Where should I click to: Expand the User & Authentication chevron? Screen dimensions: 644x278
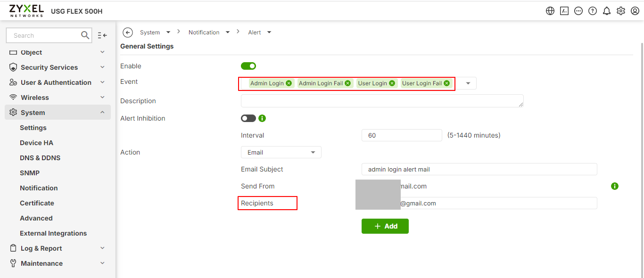pyautogui.click(x=102, y=82)
